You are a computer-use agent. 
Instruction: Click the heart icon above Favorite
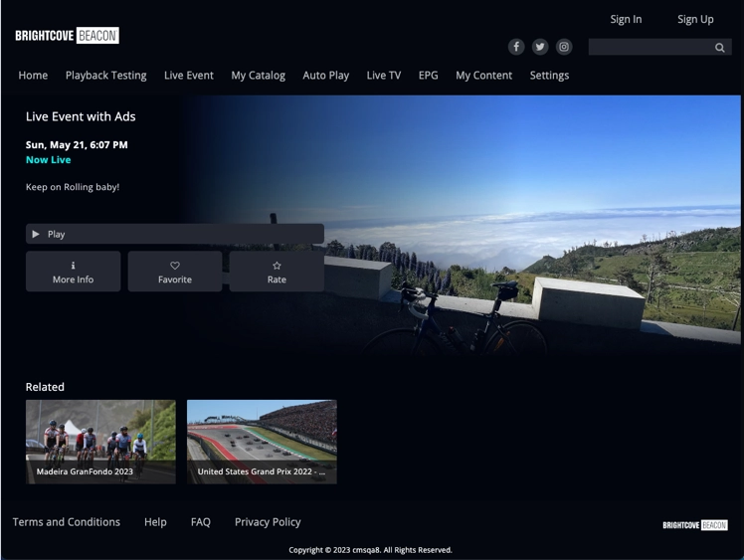[175, 266]
